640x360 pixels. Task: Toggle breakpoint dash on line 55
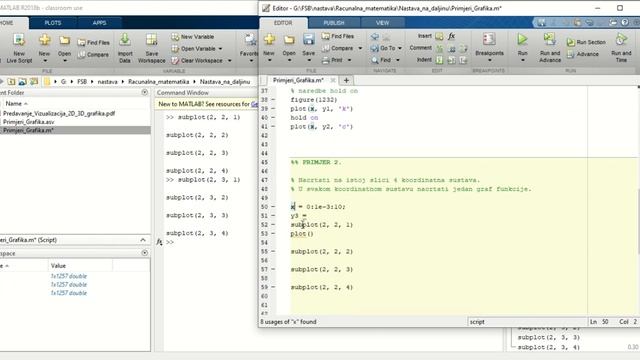tap(273, 251)
